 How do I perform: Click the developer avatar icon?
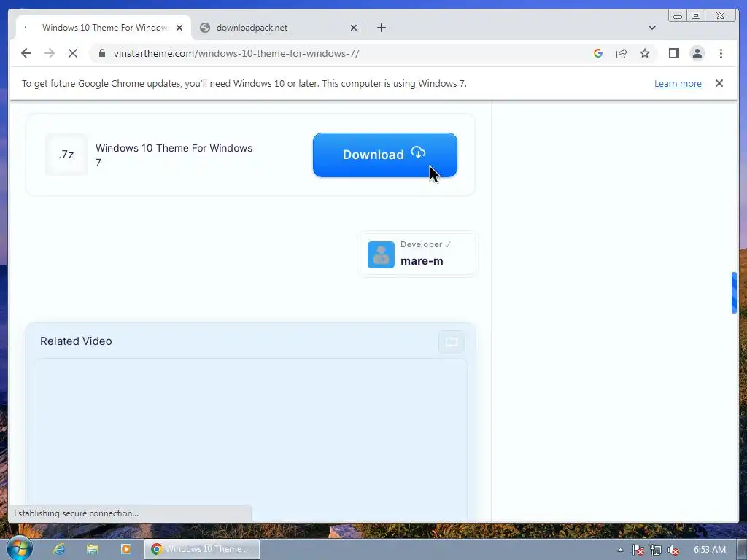click(381, 254)
